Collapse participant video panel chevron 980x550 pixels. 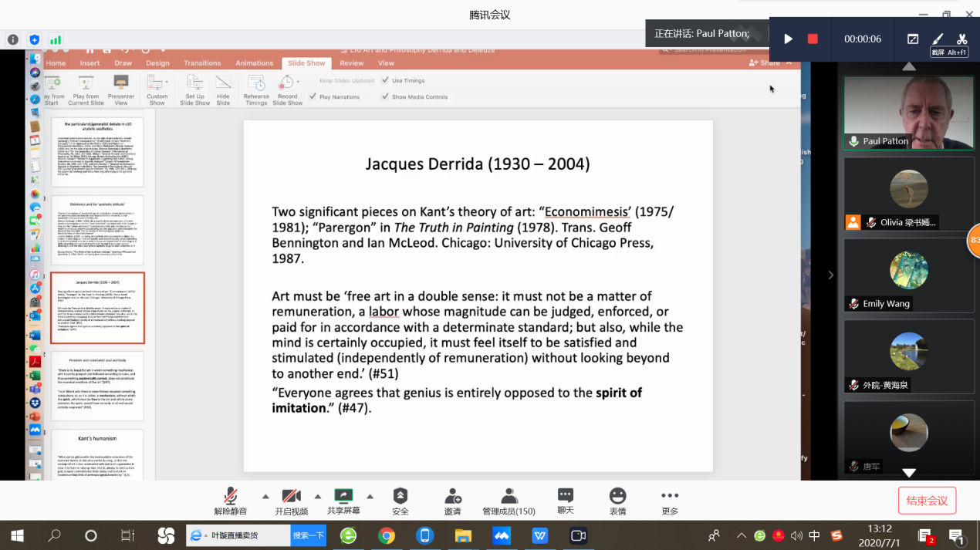click(830, 275)
